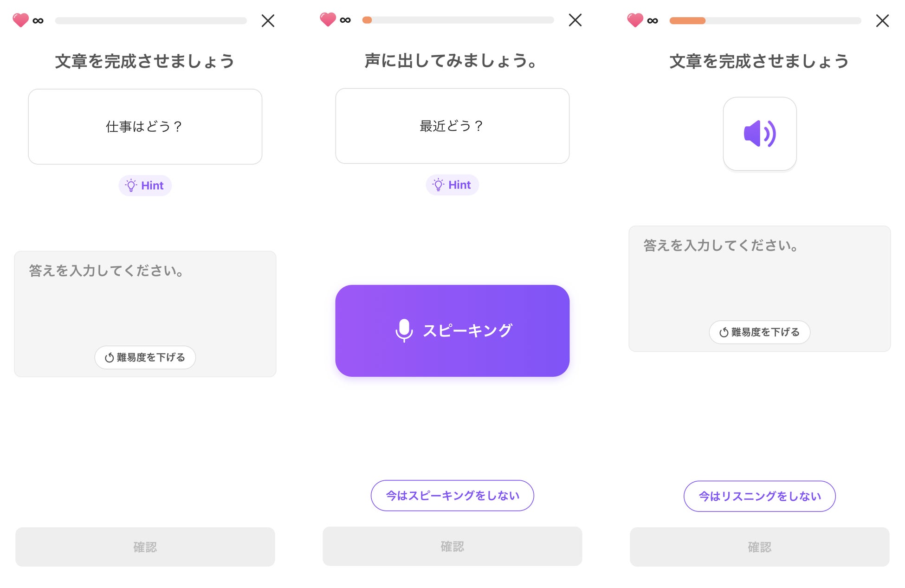Start recording with the スピーキング button

[452, 330]
